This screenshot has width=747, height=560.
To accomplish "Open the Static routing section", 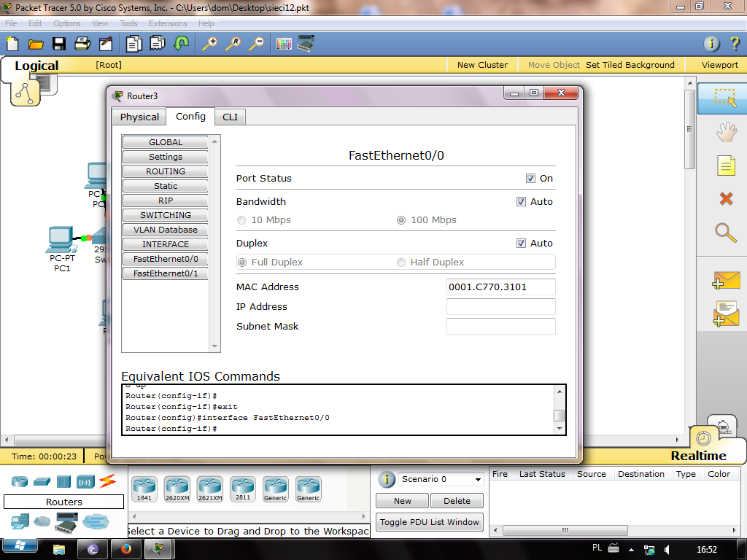I will [166, 186].
